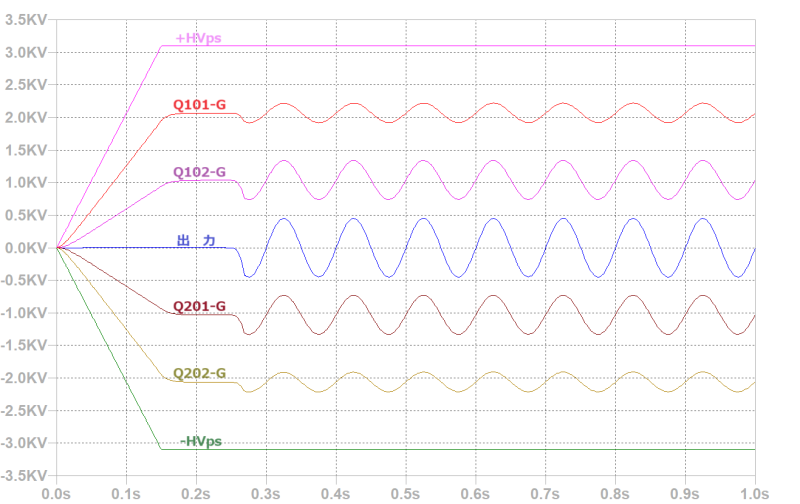Click the 1.5KV y-axis label
Viewport: 800px width, 504px height.
(x=26, y=150)
